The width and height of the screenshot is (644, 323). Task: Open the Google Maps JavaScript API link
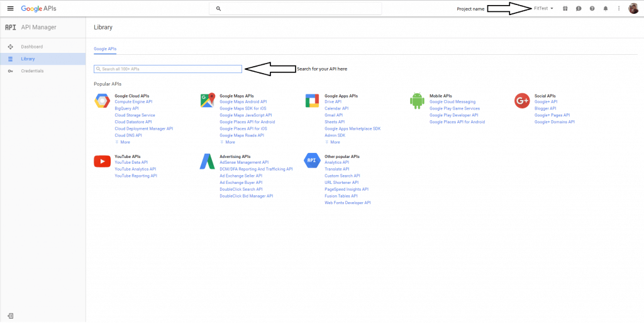click(246, 115)
